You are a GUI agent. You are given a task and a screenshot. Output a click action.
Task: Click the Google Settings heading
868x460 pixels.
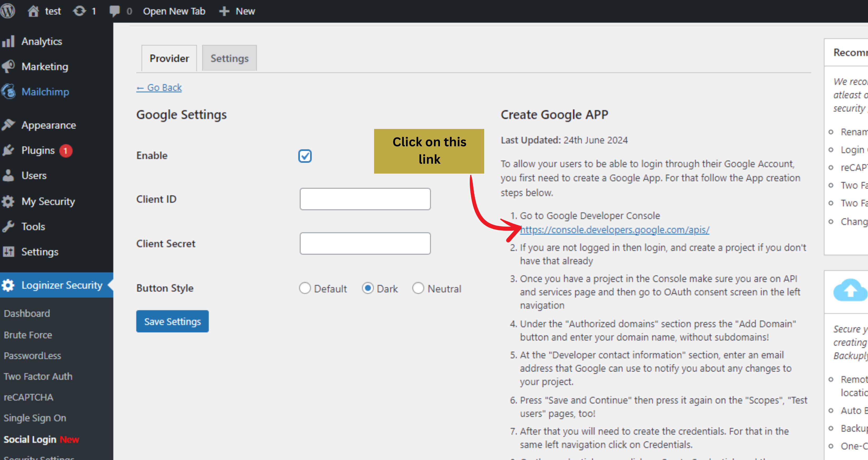(181, 115)
